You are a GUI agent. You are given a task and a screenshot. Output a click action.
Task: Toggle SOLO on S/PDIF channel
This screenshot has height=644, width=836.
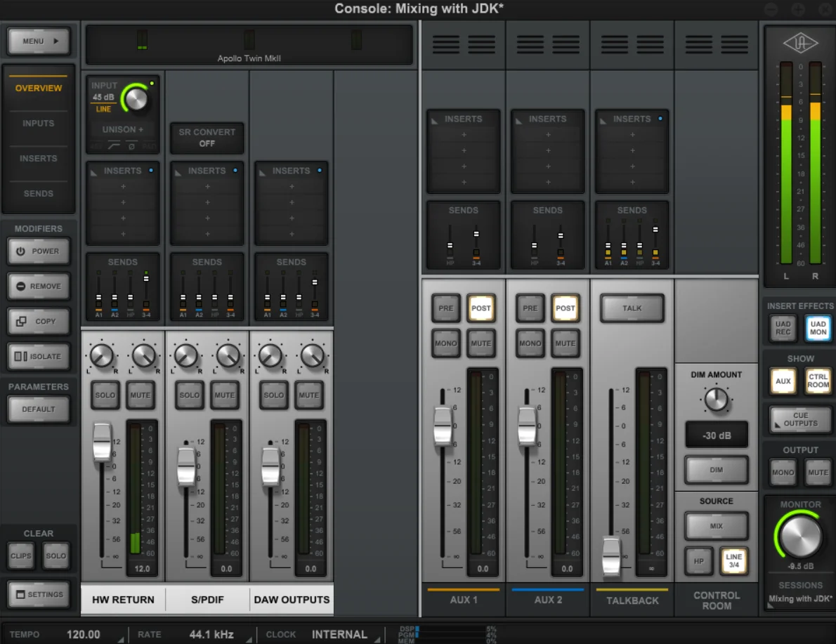coord(189,395)
